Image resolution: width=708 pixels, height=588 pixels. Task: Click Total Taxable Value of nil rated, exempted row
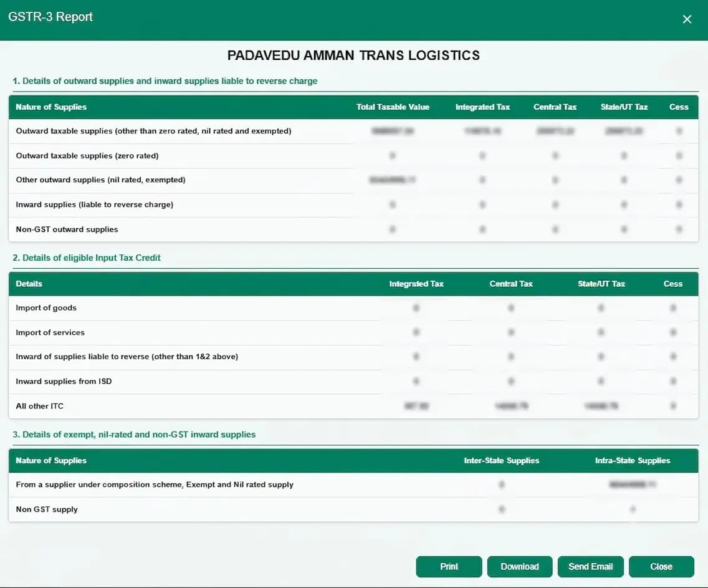(393, 180)
